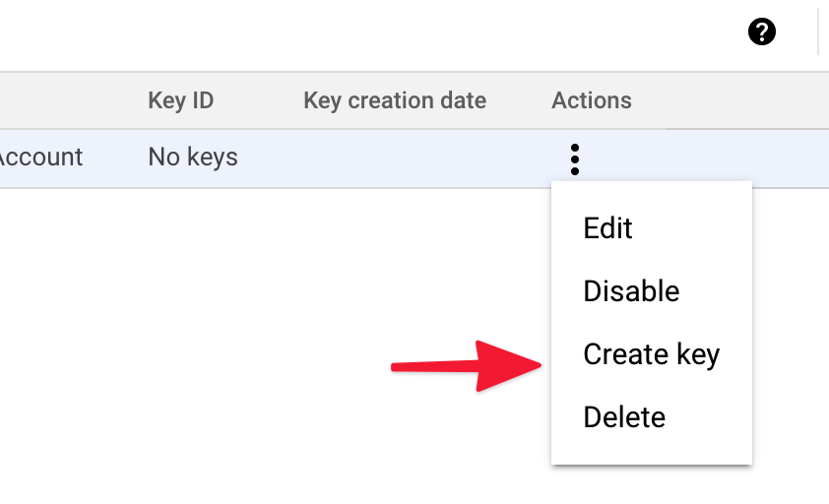This screenshot has height=504, width=829.
Task: Click the Actions column header
Action: pos(591,100)
